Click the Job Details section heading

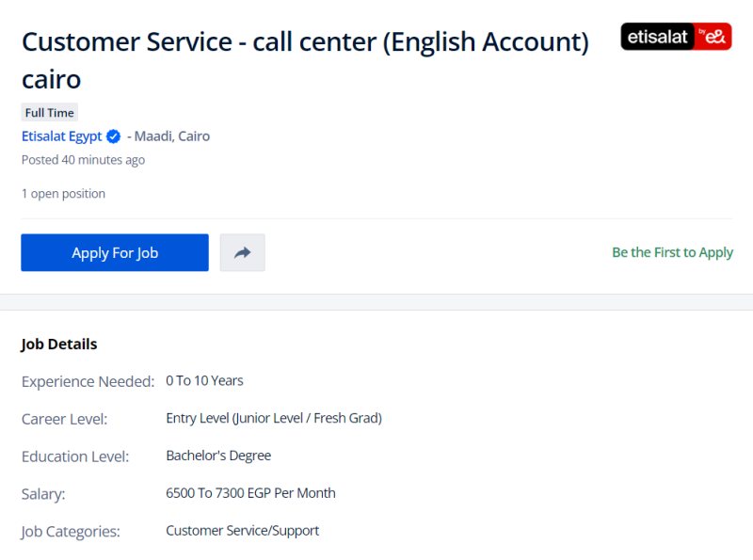coord(59,344)
